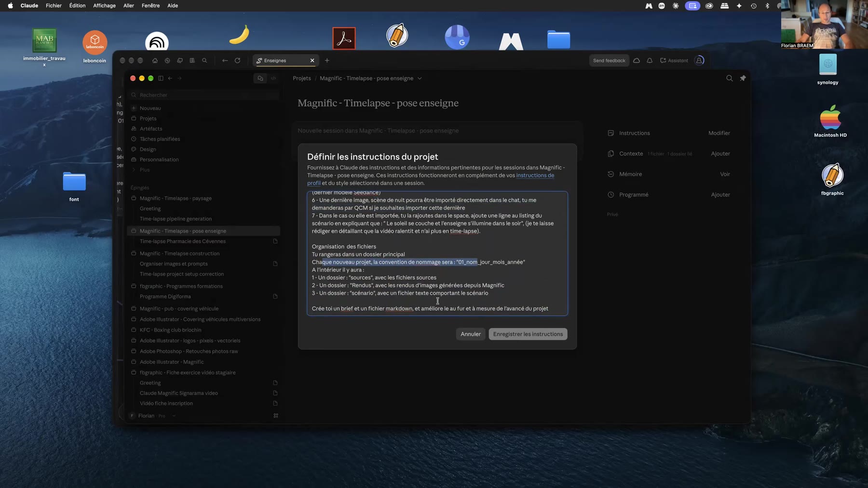Click the Bluetooth icon in the menu bar

767,6
